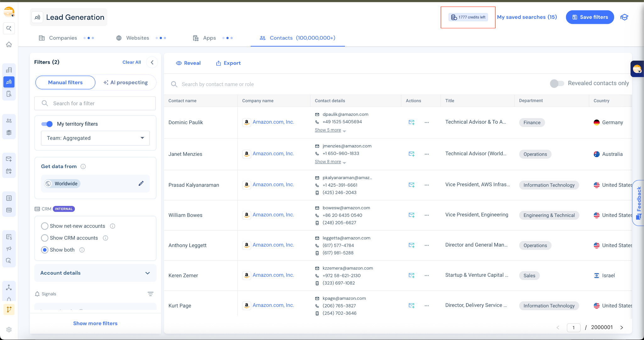Click Clear All filters link
Viewport: 644px width, 340px height.
pyautogui.click(x=131, y=62)
